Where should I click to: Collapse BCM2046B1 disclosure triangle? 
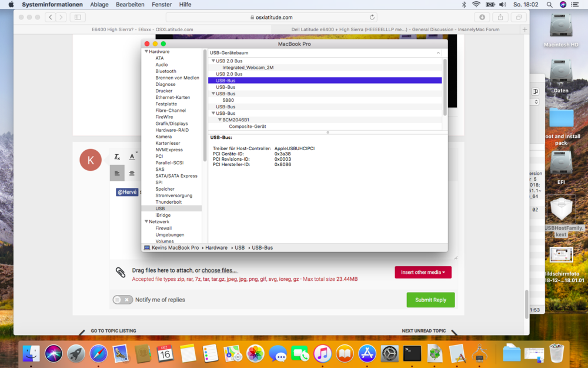coord(220,120)
